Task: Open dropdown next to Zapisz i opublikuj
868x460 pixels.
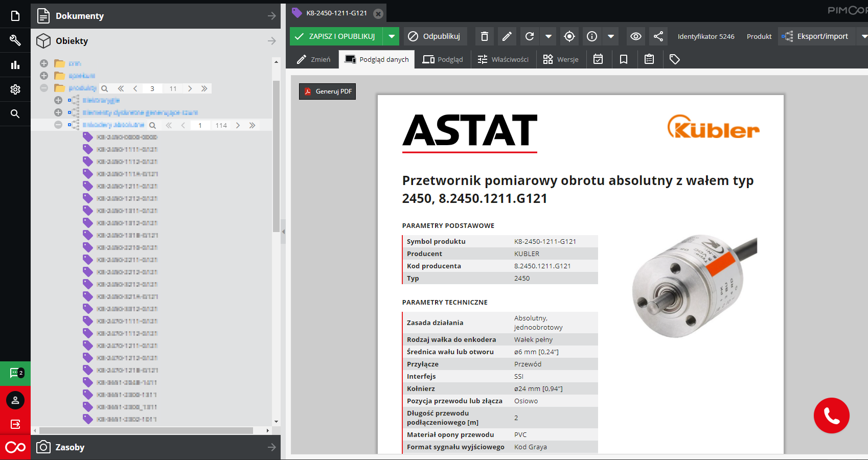Action: pos(392,36)
